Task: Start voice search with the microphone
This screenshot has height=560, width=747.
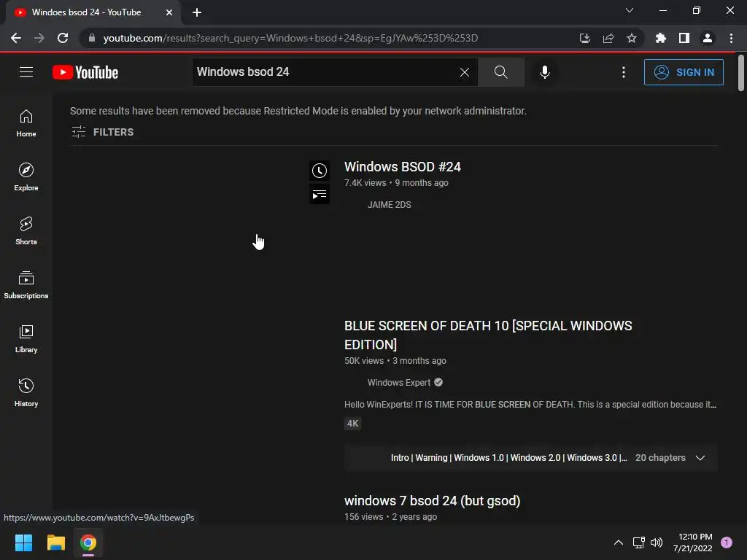Action: pos(544,72)
